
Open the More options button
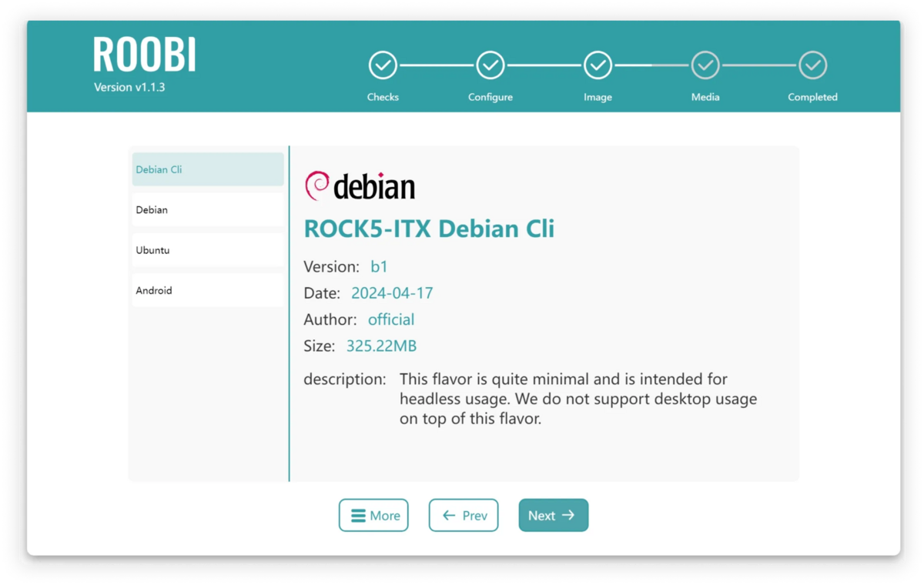tap(373, 516)
